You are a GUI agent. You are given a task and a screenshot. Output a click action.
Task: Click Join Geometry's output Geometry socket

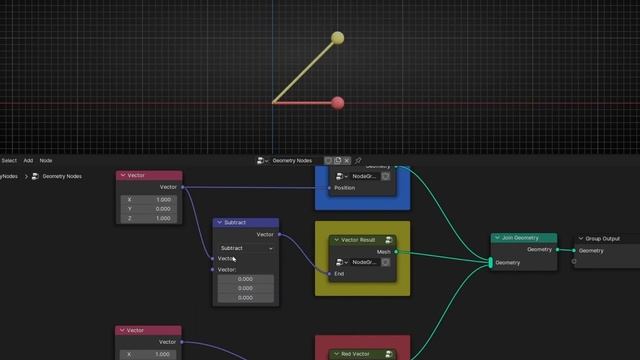(558, 249)
